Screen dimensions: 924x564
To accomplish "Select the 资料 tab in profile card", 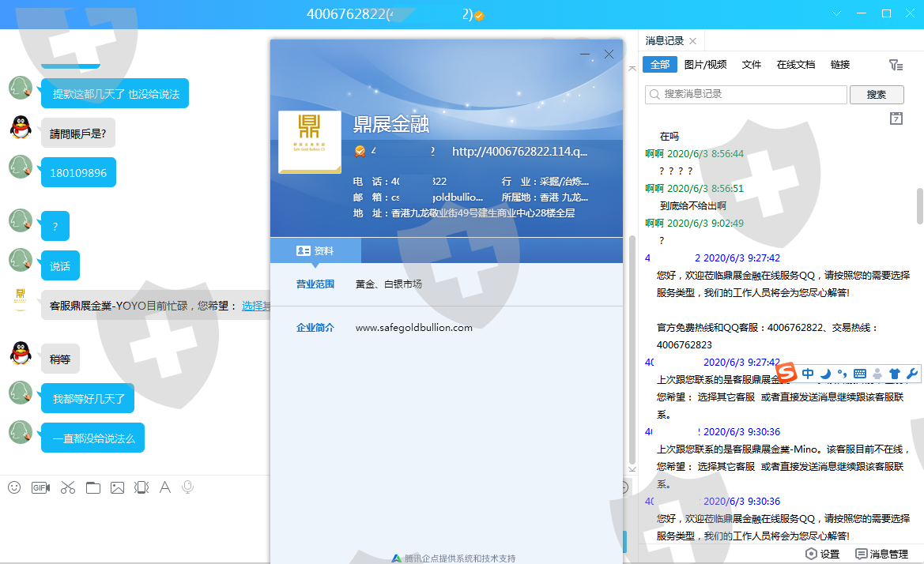I will pos(315,250).
